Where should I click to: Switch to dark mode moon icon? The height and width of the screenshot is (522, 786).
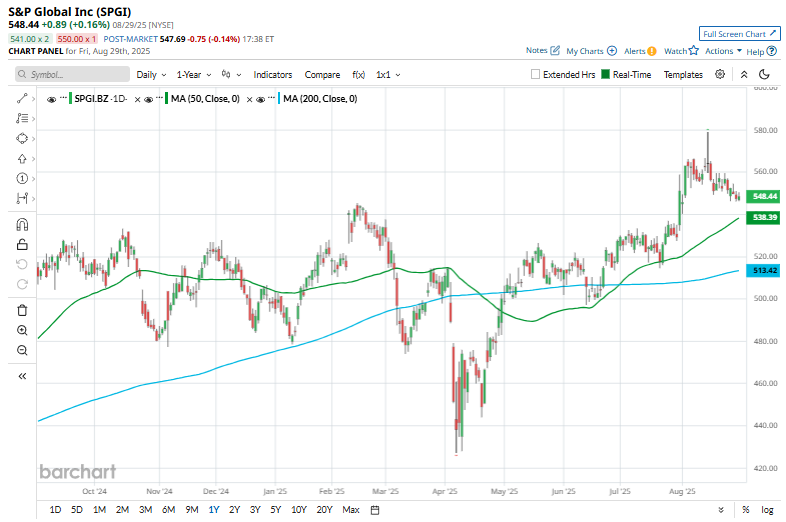(764, 74)
